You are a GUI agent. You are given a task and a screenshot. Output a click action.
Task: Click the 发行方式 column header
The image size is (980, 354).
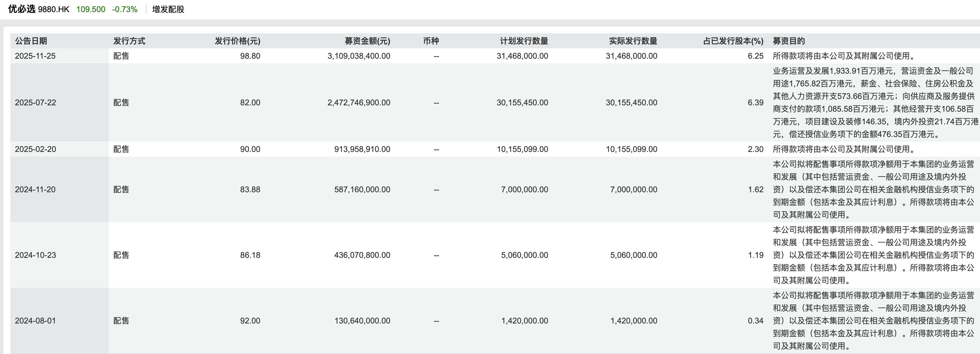click(129, 41)
